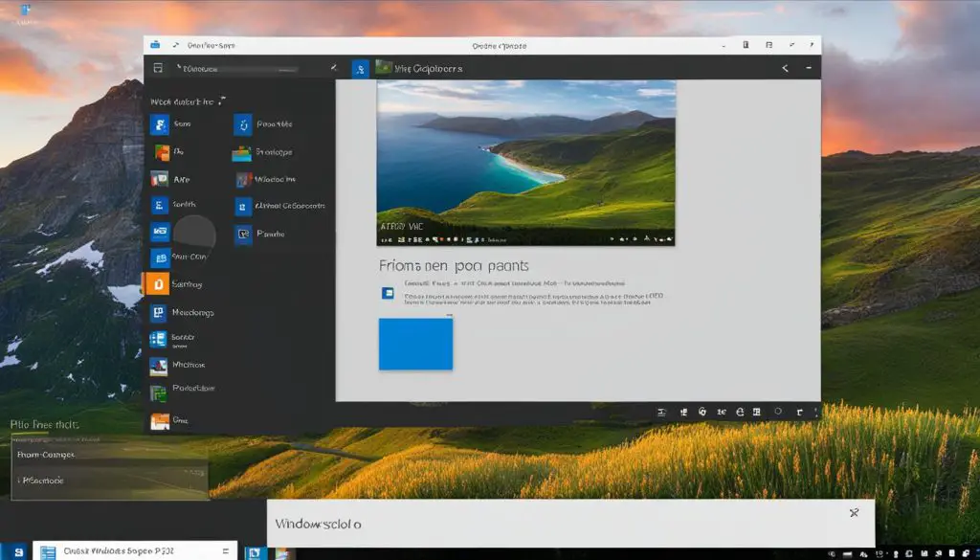Click the taskbar search box

pyautogui.click(x=135, y=550)
